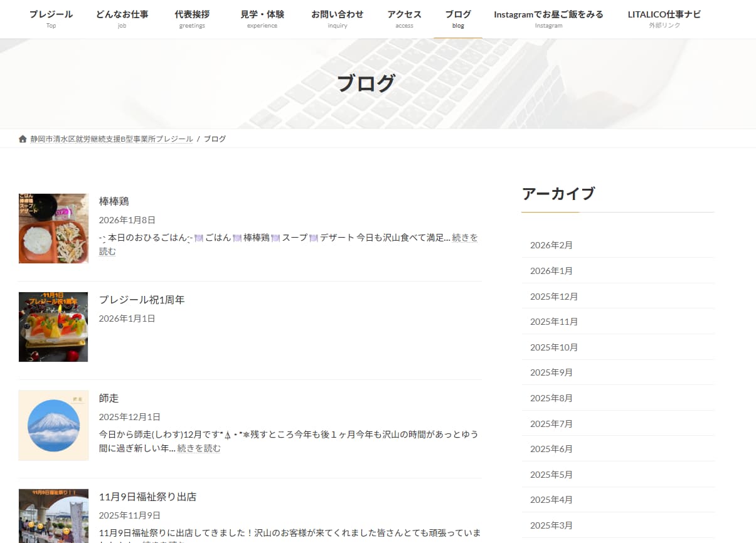Open the 棒棒鶏 lunch photo thumbnail
This screenshot has height=543, width=756.
coord(53,228)
